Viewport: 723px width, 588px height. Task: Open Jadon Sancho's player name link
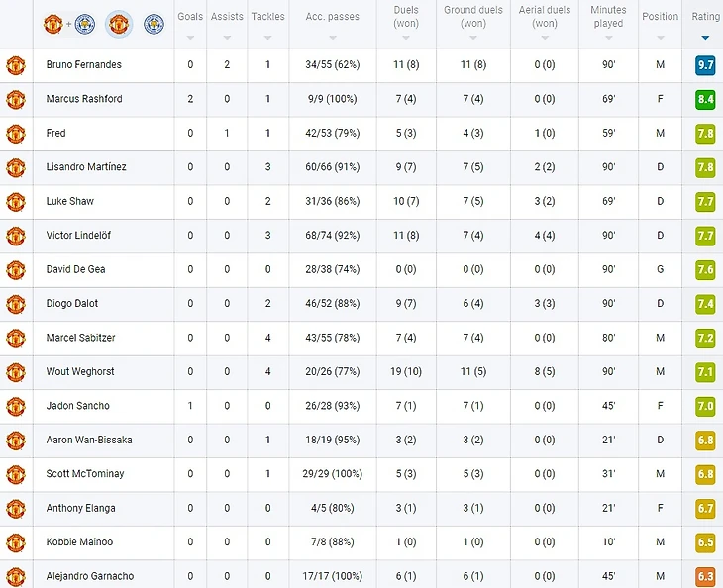click(78, 406)
